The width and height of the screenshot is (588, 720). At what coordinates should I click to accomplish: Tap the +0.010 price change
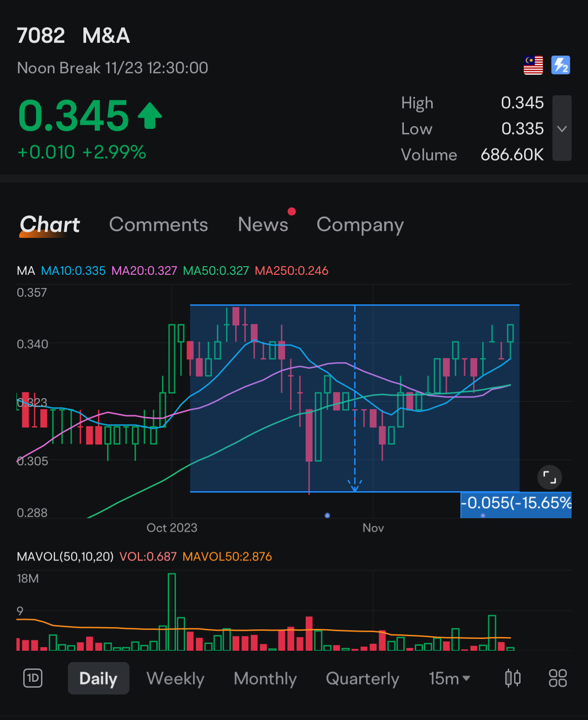46,152
